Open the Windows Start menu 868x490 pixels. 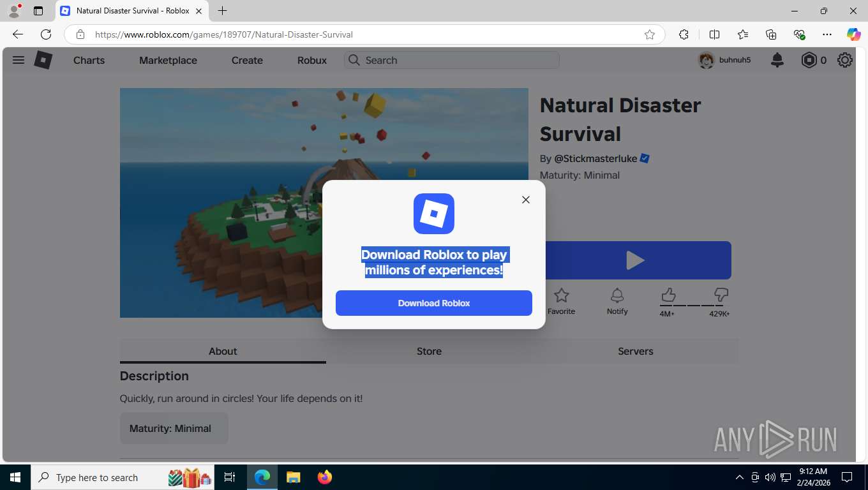(x=15, y=477)
